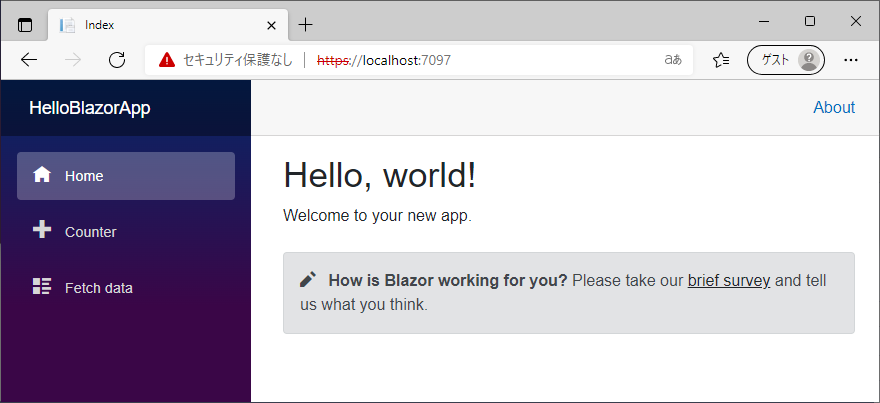
Task: Open the immersive reader/translate aあ icon
Action: 673,60
